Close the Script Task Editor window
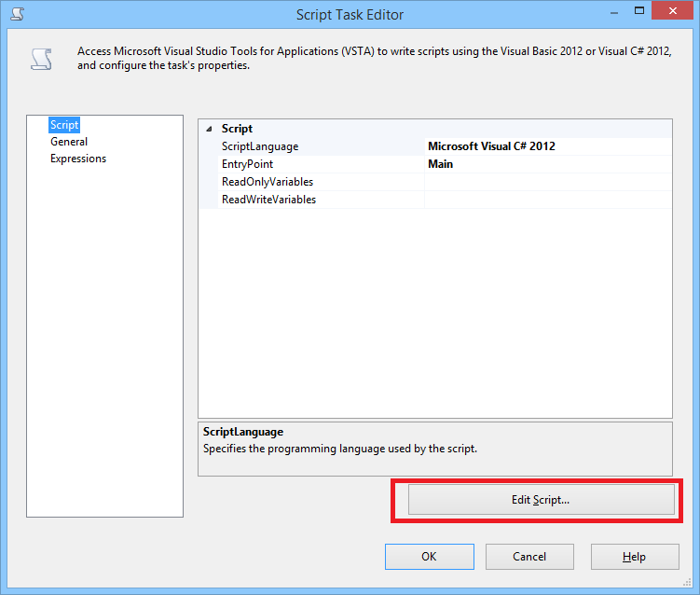The height and width of the screenshot is (595, 700). (672, 10)
